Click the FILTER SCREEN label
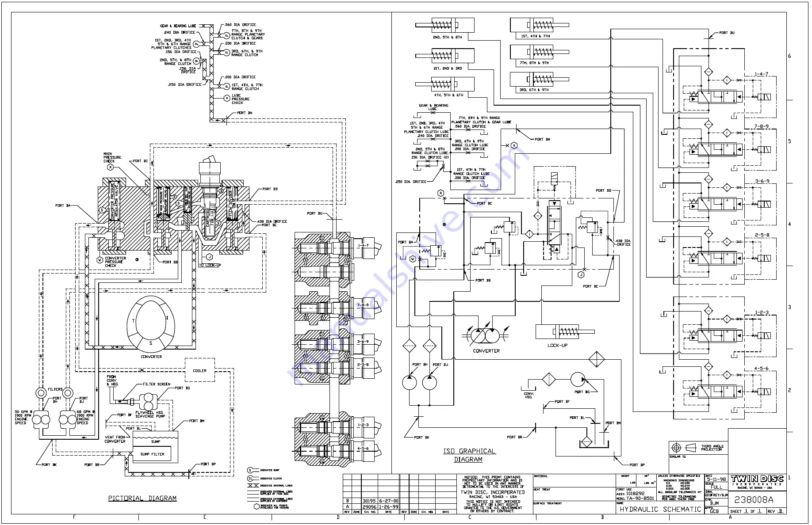This screenshot has width=812, height=525. [157, 384]
